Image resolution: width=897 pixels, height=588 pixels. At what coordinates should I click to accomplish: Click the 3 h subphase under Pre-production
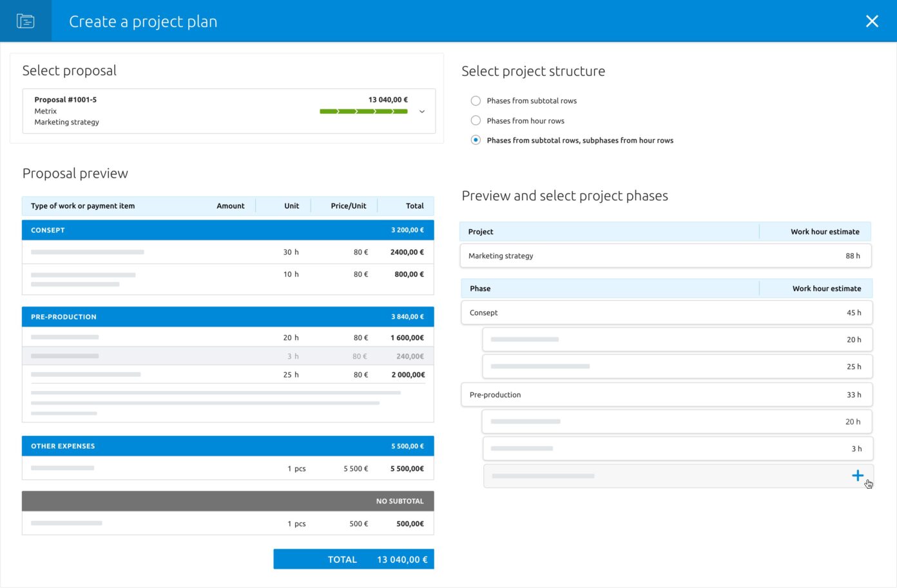677,449
